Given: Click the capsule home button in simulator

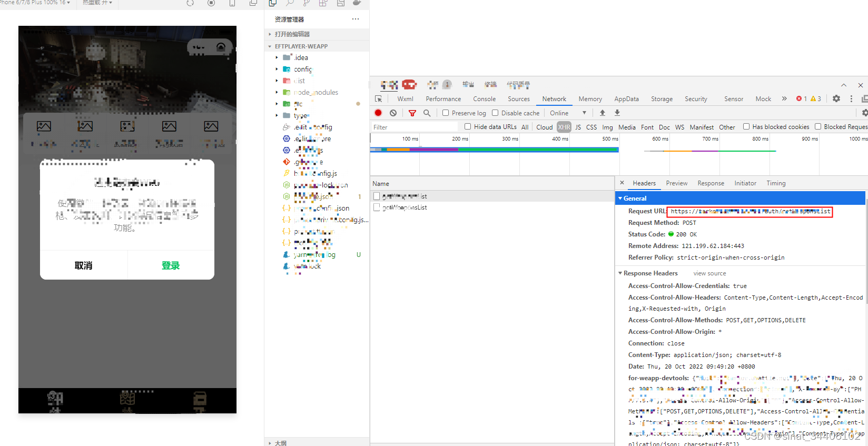Looking at the screenshot, I should click(221, 47).
